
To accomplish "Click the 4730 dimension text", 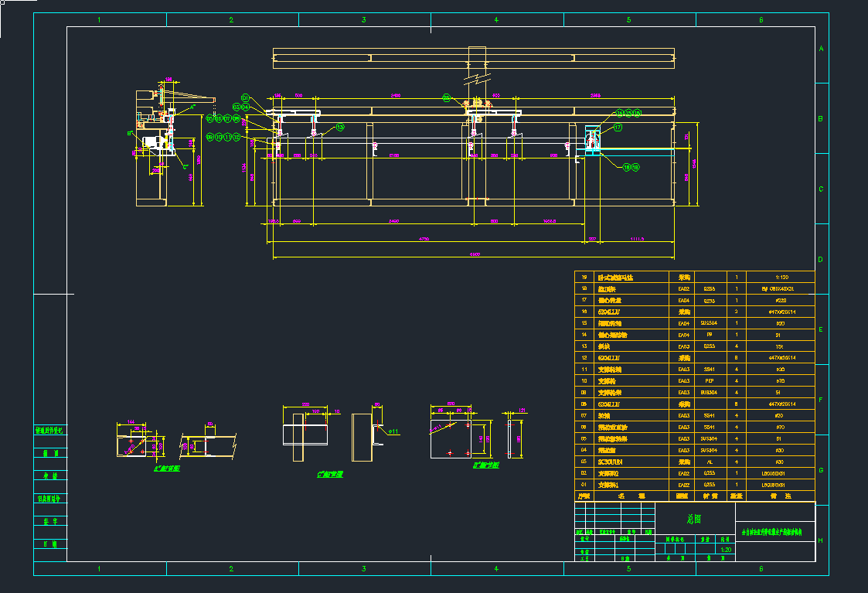I will click(x=424, y=240).
